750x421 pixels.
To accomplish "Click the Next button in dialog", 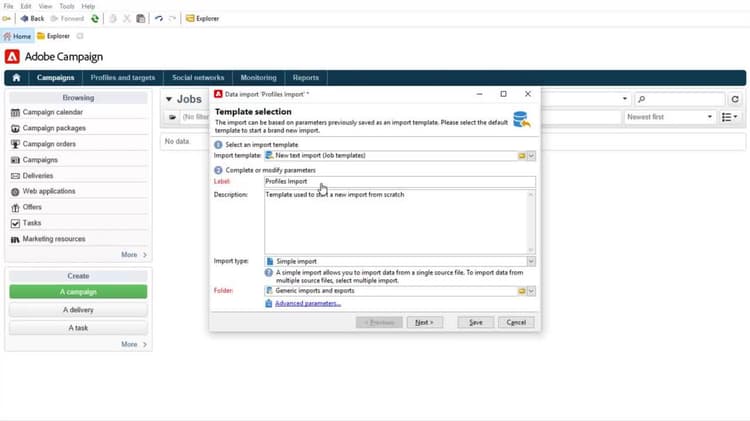I will pos(424,322).
